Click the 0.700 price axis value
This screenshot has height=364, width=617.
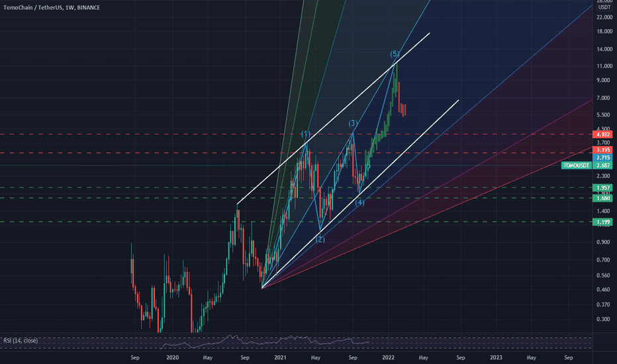coord(603,260)
